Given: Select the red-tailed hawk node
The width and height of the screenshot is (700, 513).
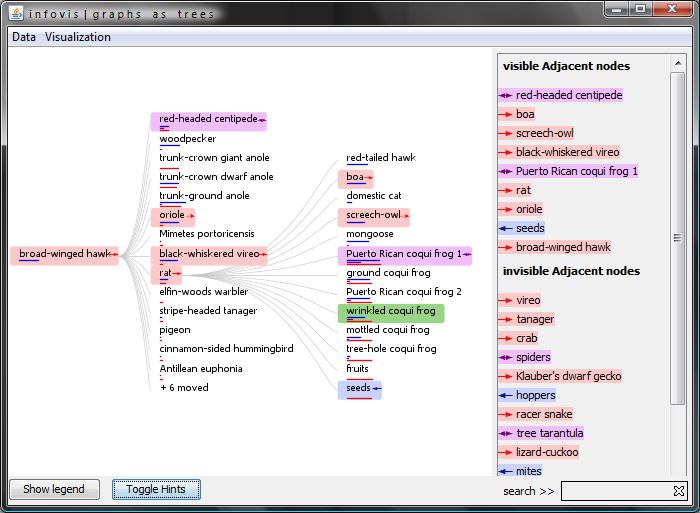Looking at the screenshot, I should [x=381, y=158].
